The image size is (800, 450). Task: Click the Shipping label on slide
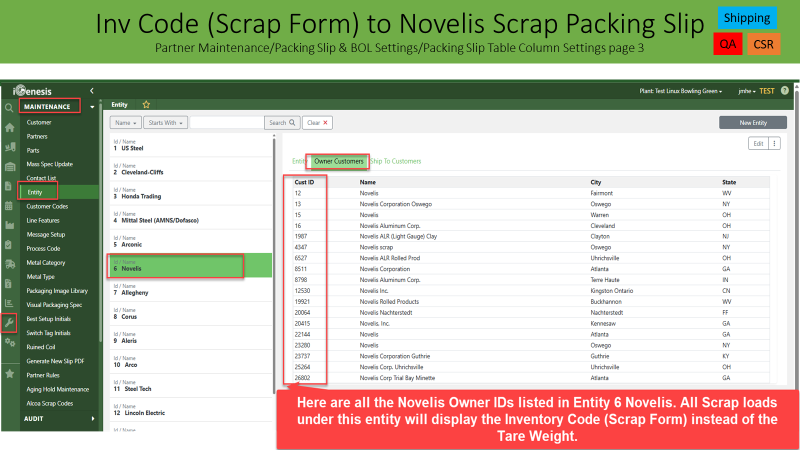coord(747,18)
